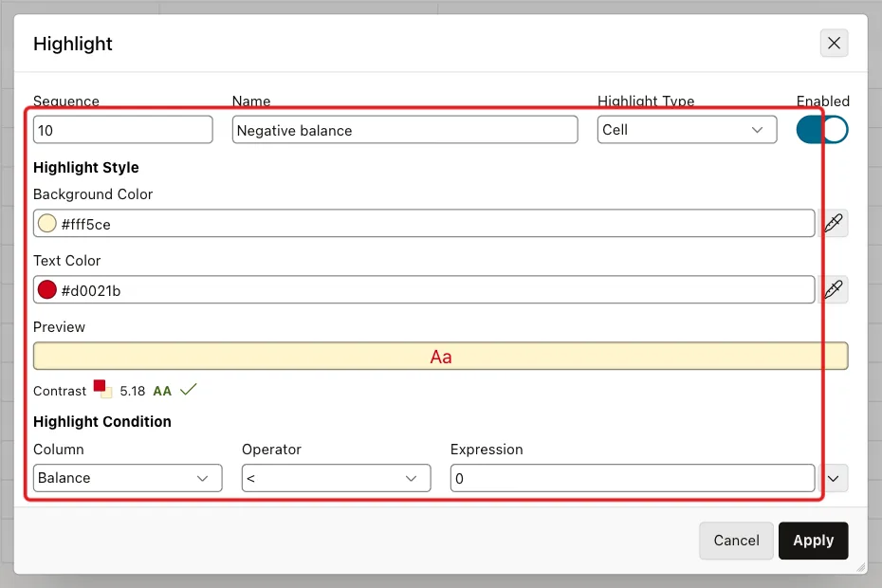Click the Name field with Negative balance
Image resolution: width=882 pixels, height=588 pixels.
pos(404,130)
